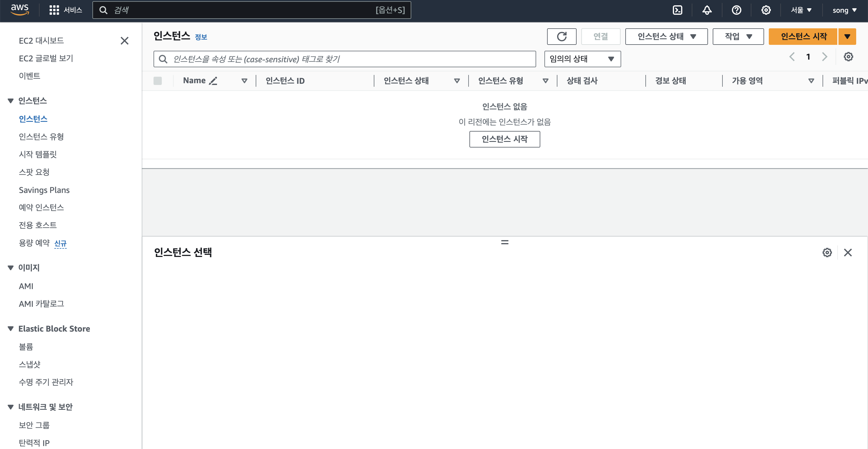The image size is (868, 449).
Task: Toggle the select-all instances checkbox
Action: 158,81
